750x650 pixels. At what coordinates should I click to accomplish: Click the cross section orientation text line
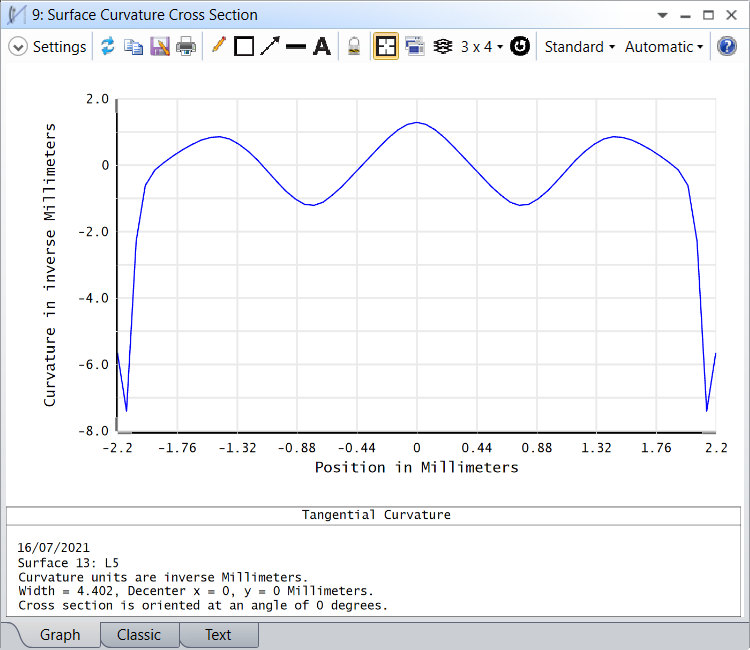coord(203,606)
